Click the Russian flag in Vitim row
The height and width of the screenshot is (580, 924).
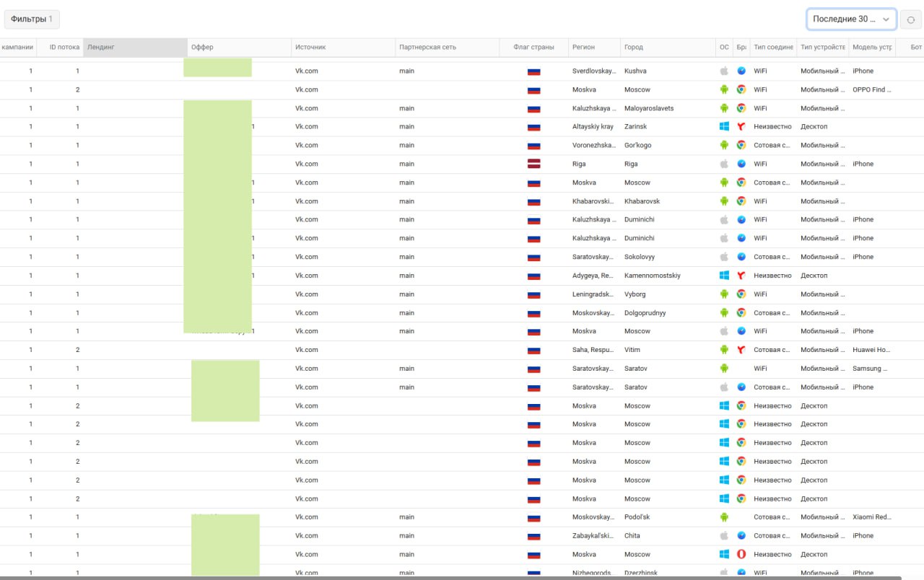click(x=534, y=350)
